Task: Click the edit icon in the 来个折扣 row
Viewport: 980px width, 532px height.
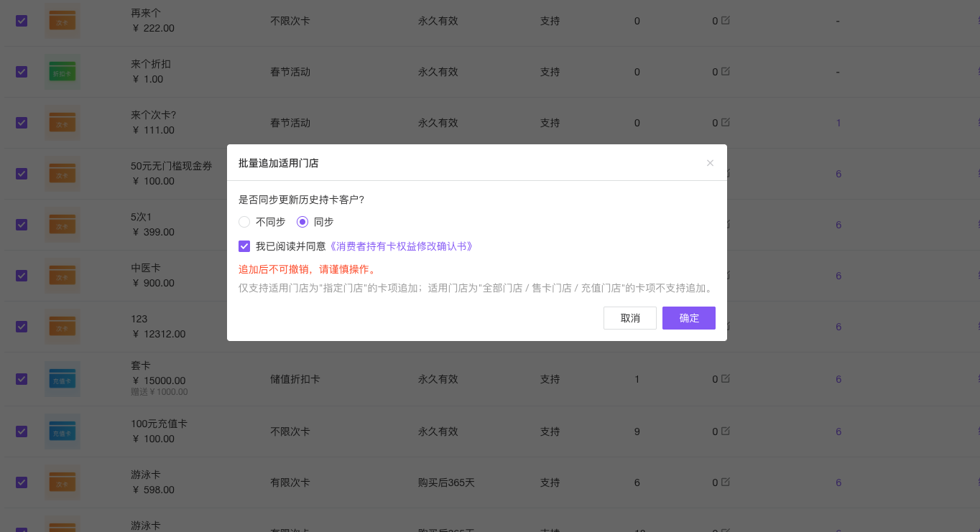Action: (726, 71)
